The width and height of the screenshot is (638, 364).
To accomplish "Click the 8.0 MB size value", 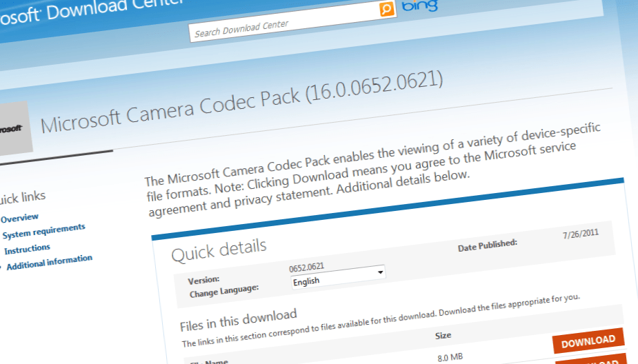I will click(x=450, y=358).
